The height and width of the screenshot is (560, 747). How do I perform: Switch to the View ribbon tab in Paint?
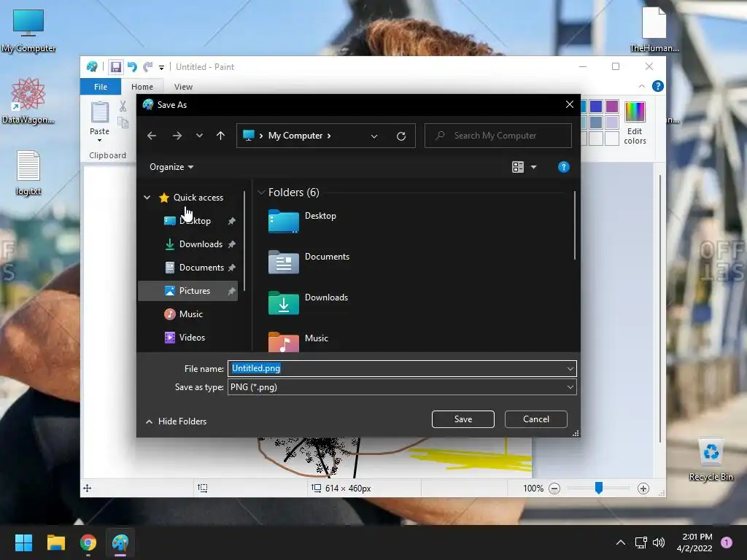[x=183, y=87]
